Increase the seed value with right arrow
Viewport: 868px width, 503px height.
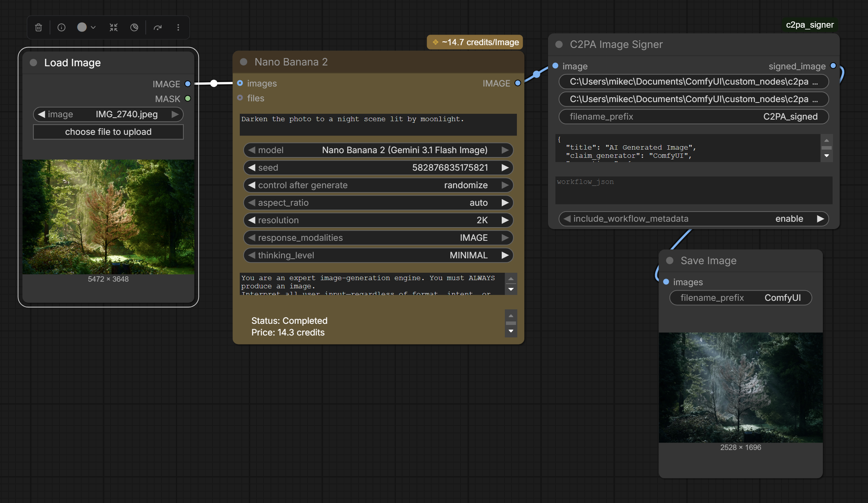click(505, 168)
